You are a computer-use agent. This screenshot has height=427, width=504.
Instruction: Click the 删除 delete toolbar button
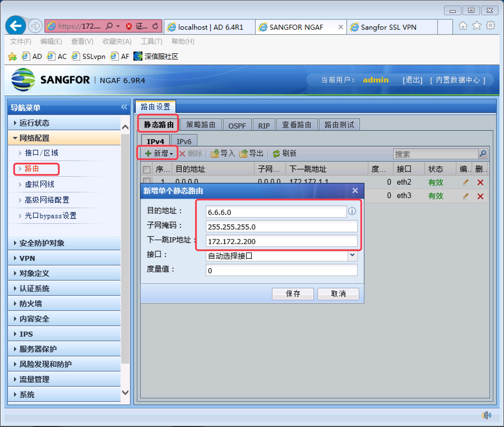tap(191, 153)
